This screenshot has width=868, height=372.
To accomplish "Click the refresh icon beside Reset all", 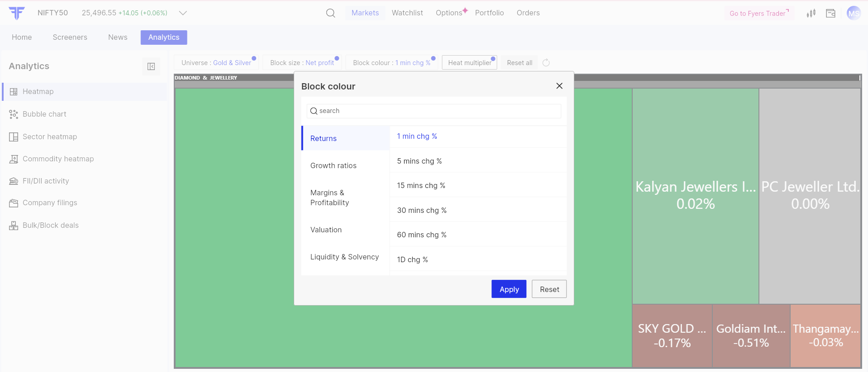I will (x=546, y=63).
